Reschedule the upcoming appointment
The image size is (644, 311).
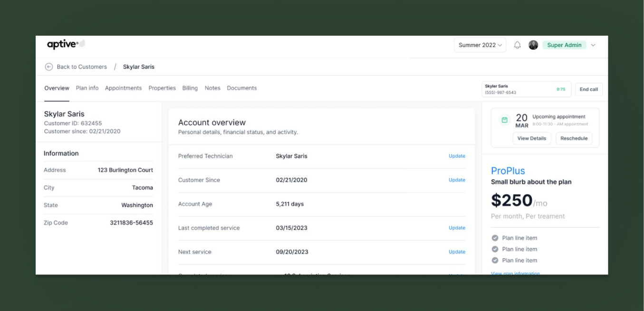574,138
